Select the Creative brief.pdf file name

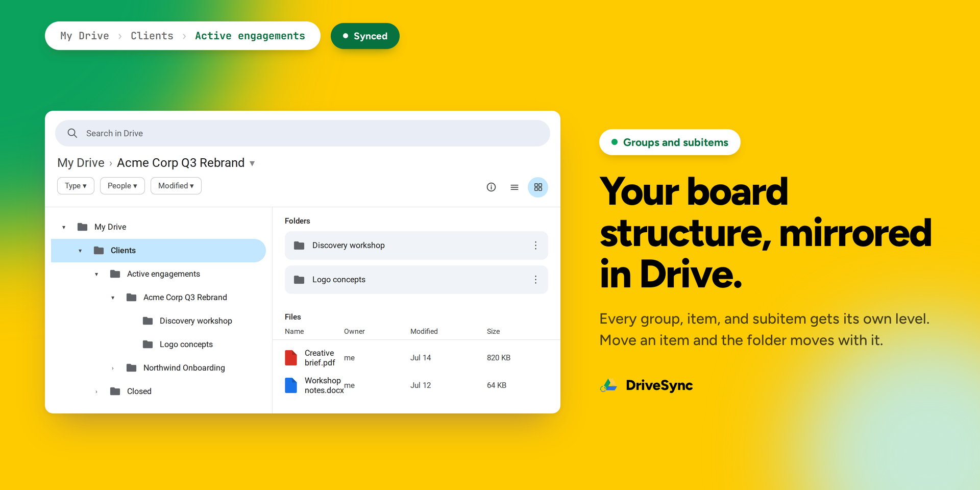tap(320, 358)
